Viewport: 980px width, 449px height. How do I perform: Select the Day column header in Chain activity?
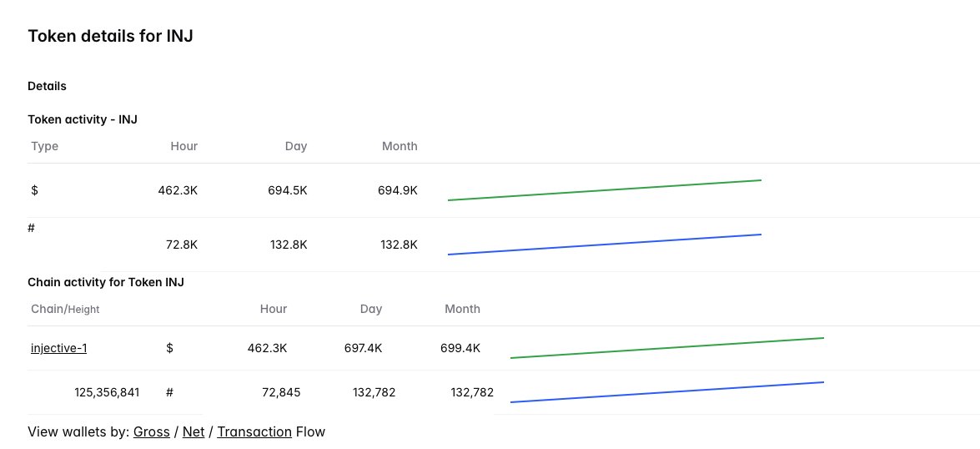(370, 309)
